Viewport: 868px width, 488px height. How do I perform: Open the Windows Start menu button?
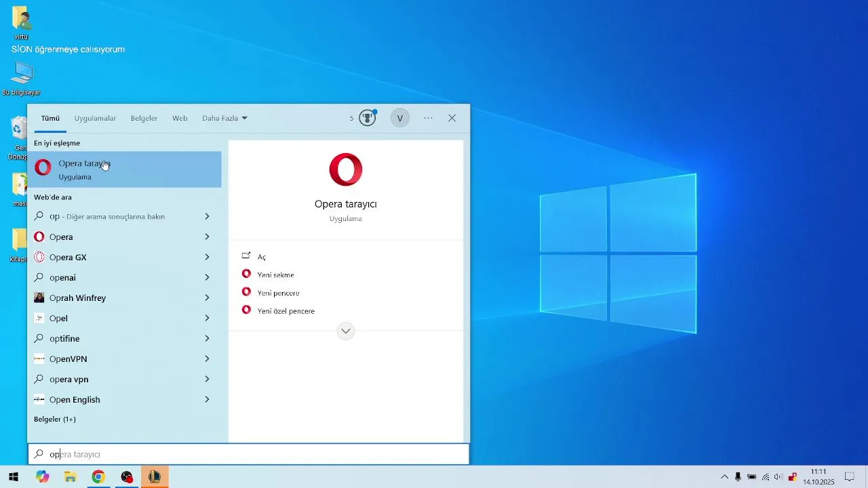coord(13,477)
